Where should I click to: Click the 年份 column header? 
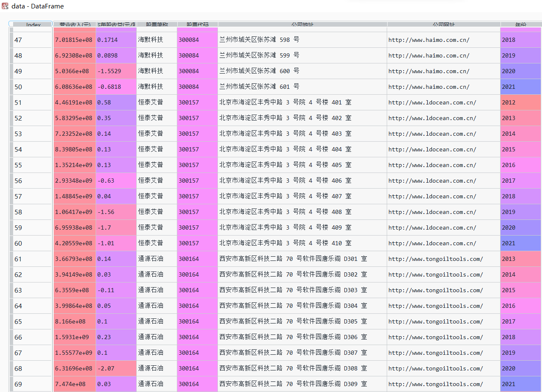520,25
